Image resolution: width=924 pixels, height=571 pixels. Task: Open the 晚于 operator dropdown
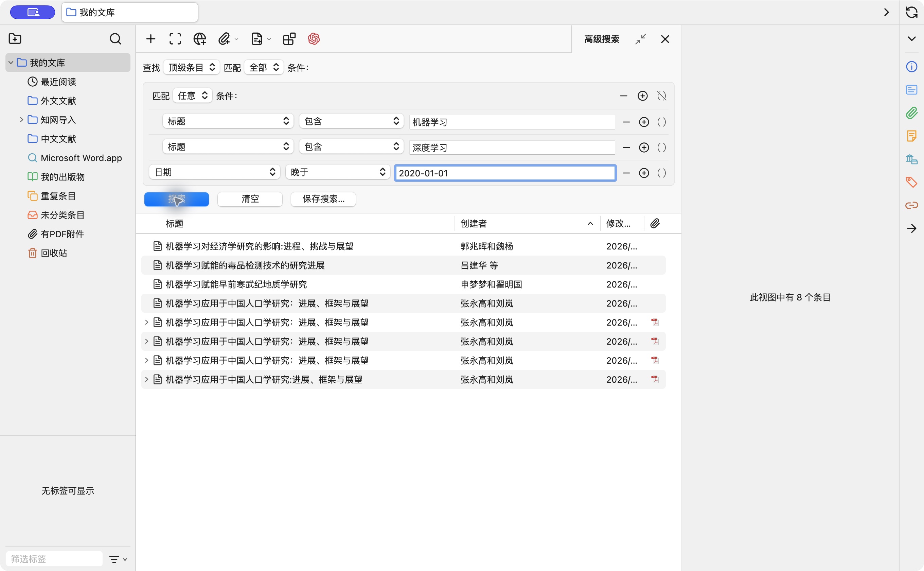(x=337, y=172)
